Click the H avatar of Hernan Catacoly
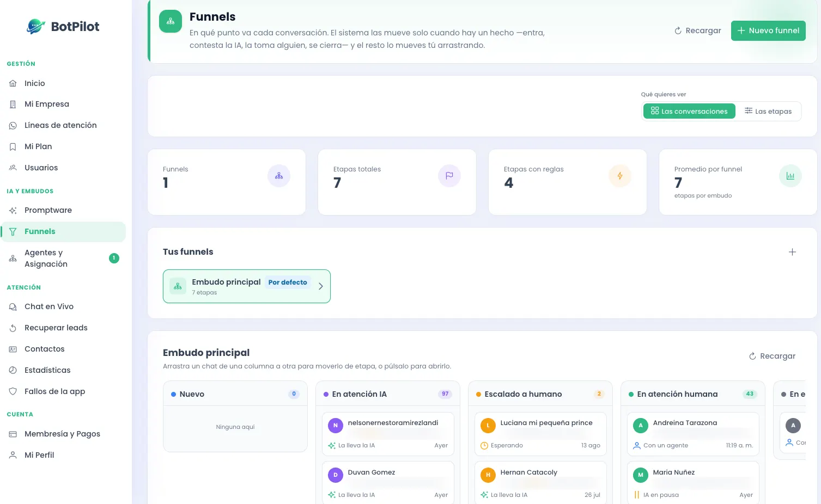 (488, 475)
